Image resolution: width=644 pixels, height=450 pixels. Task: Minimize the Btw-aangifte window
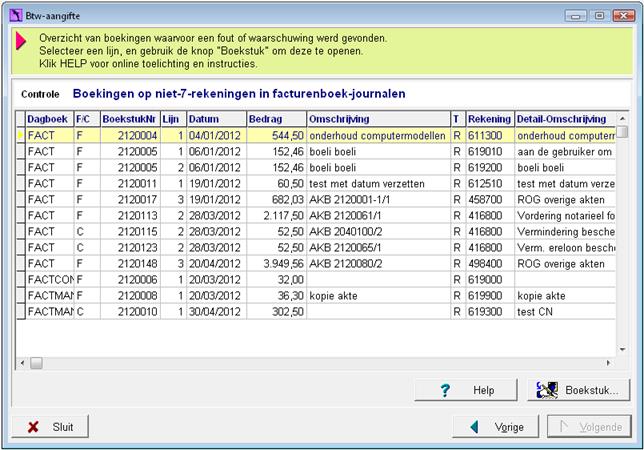point(576,16)
